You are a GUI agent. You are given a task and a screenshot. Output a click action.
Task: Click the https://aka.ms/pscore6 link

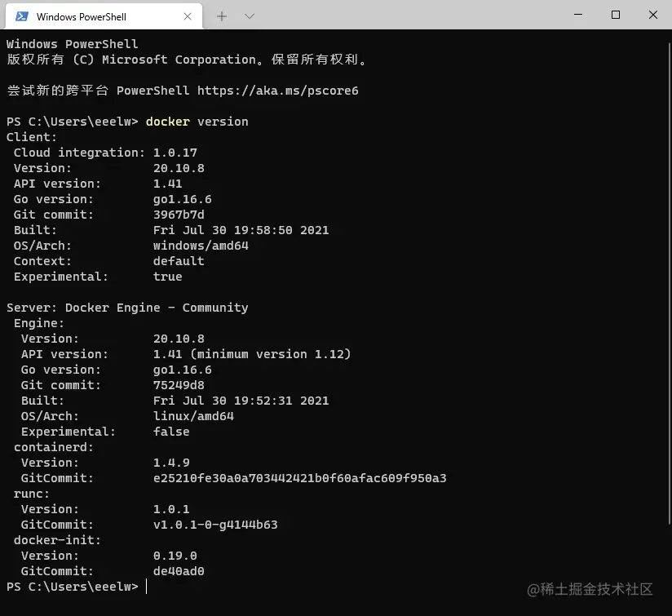[278, 91]
